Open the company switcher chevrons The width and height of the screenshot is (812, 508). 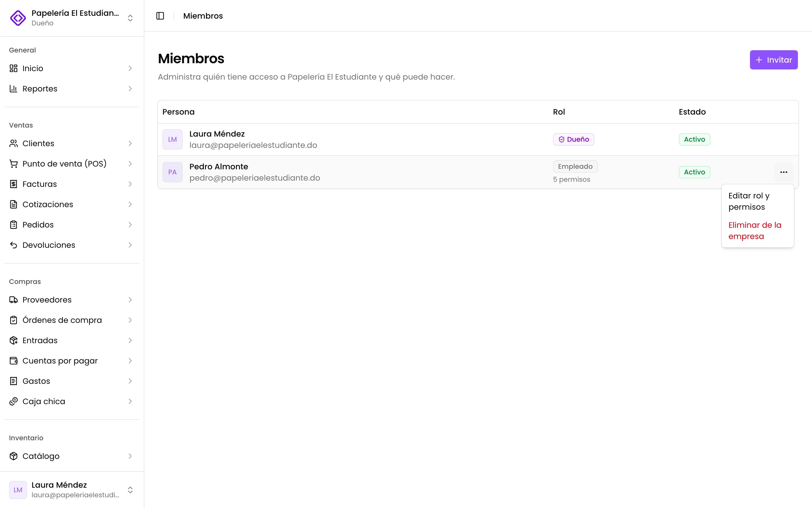click(x=130, y=18)
